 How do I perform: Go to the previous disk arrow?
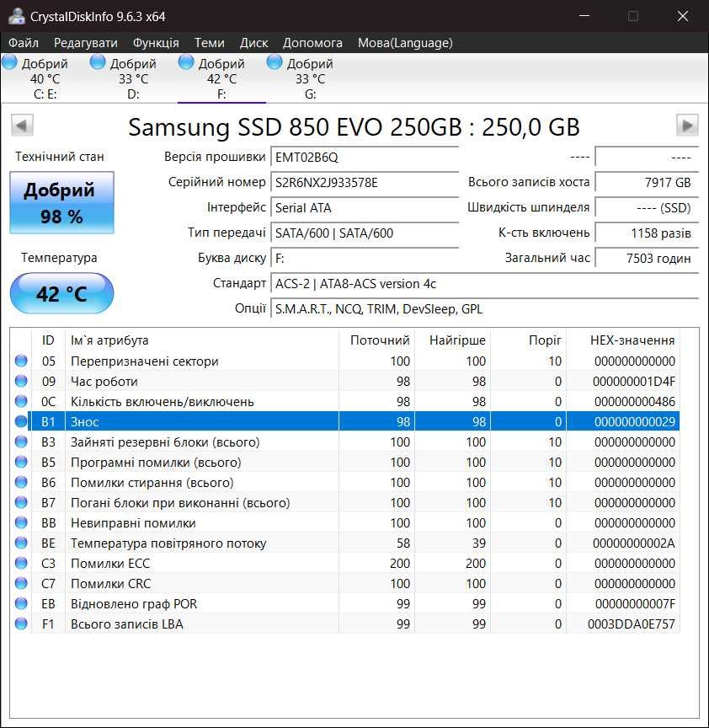tap(22, 126)
